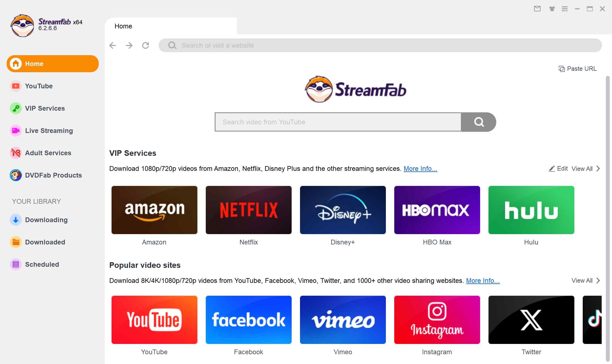612x364 pixels.
Task: Open More Info about VIP Services
Action: (x=420, y=168)
